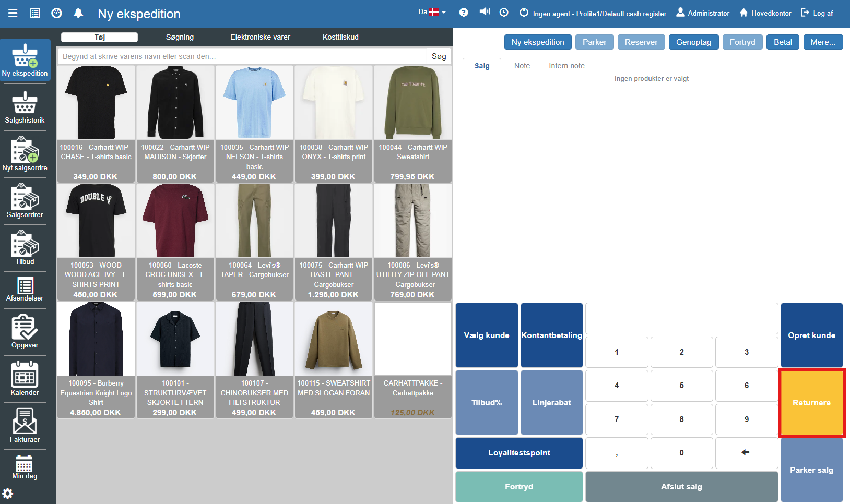850x504 pixels.
Task: Add 100022 Carhartt WIP MADISON Skjorter
Action: (175, 124)
